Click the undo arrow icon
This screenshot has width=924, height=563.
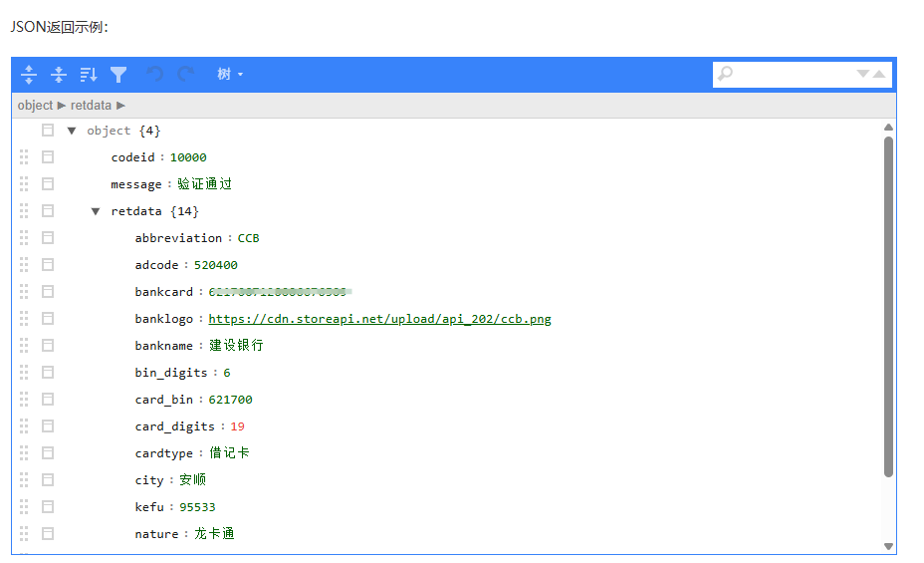pos(155,75)
